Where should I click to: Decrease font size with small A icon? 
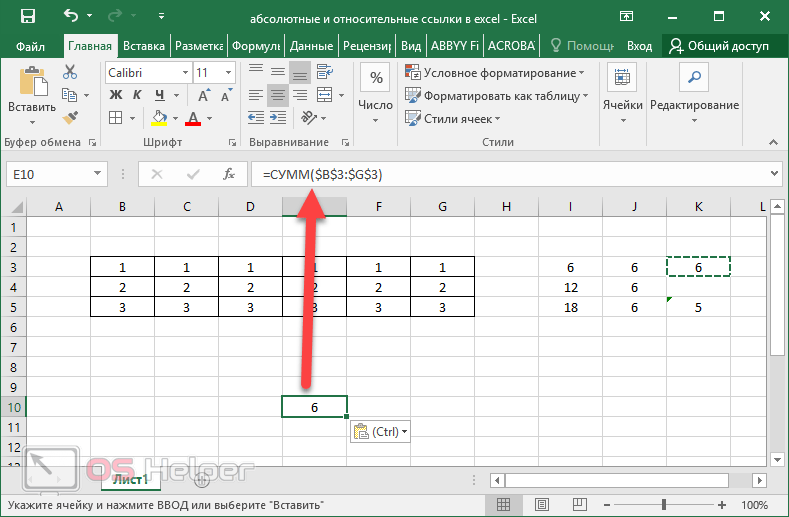coord(226,95)
